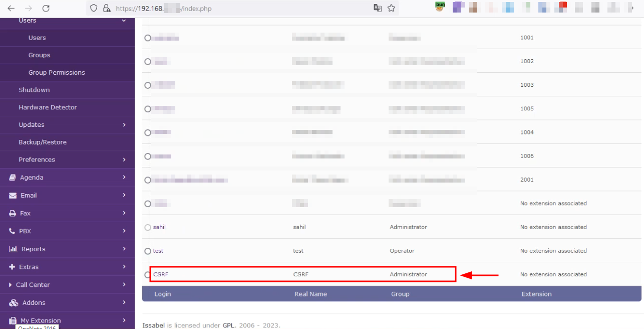Click the shield tracking protection icon
The image size is (644, 329).
tap(93, 8)
